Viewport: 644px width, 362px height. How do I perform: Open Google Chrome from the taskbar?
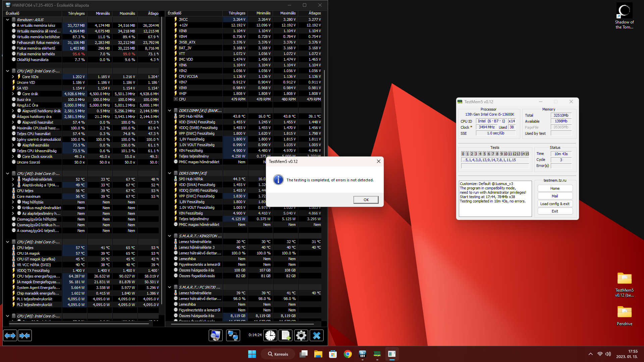[348, 354]
